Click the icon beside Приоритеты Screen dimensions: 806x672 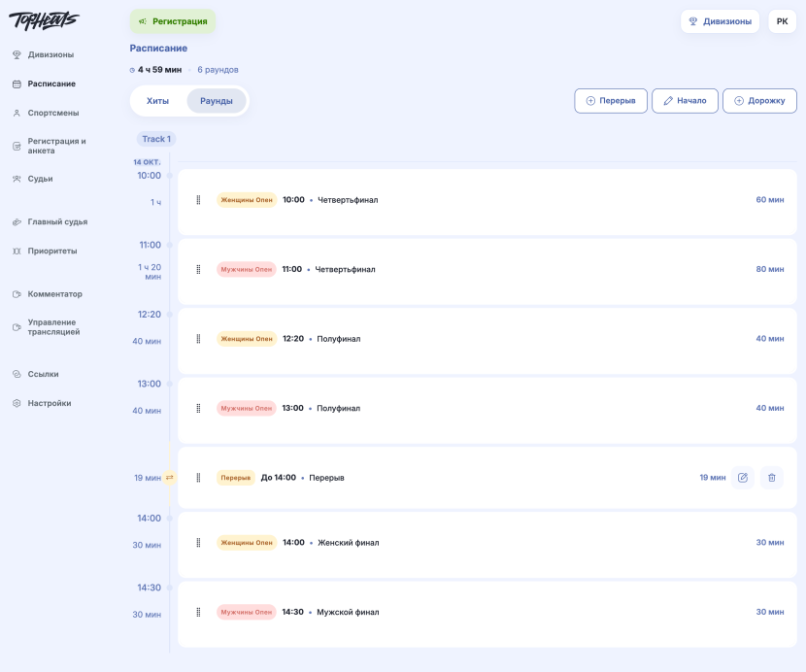click(17, 251)
